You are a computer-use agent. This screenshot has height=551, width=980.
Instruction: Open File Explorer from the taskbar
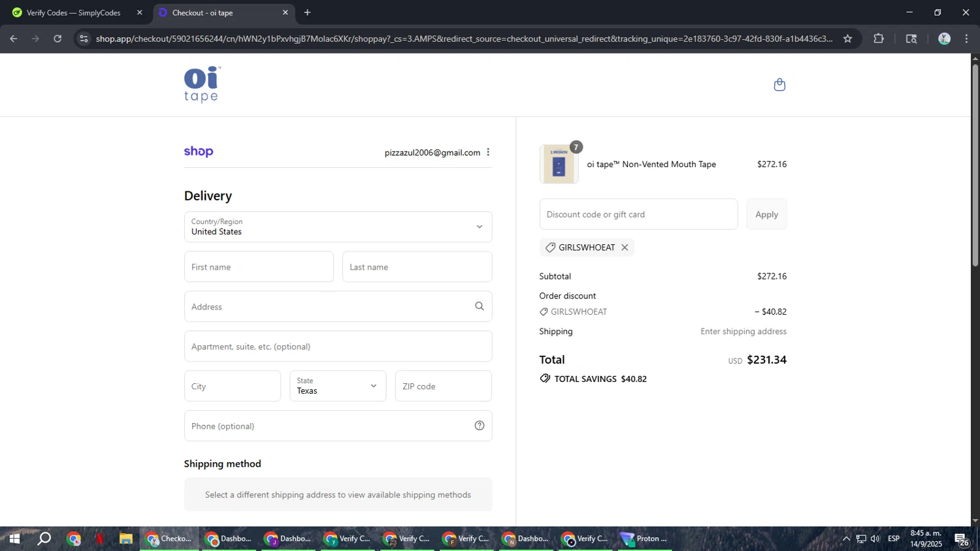click(125, 539)
